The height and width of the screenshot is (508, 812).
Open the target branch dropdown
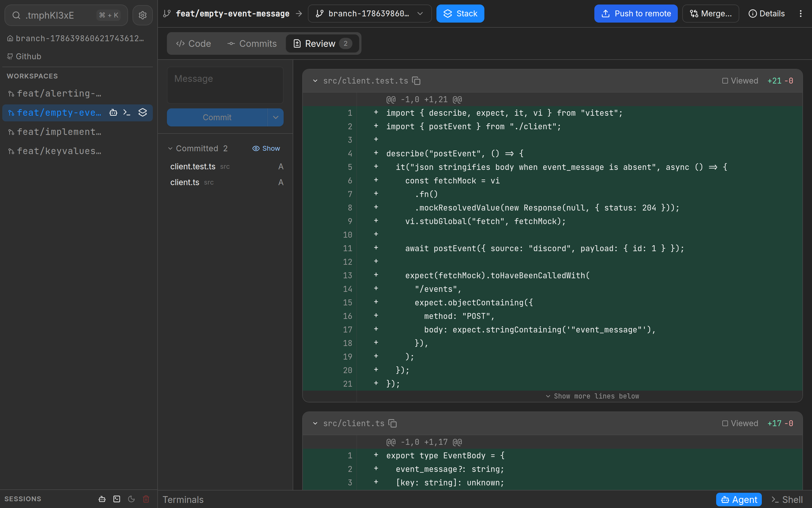tap(369, 14)
